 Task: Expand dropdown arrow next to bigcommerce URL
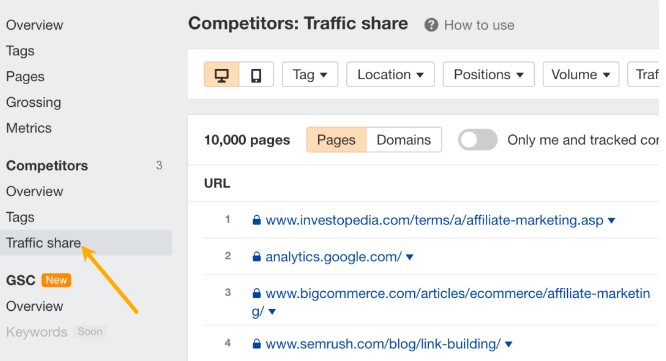(272, 312)
